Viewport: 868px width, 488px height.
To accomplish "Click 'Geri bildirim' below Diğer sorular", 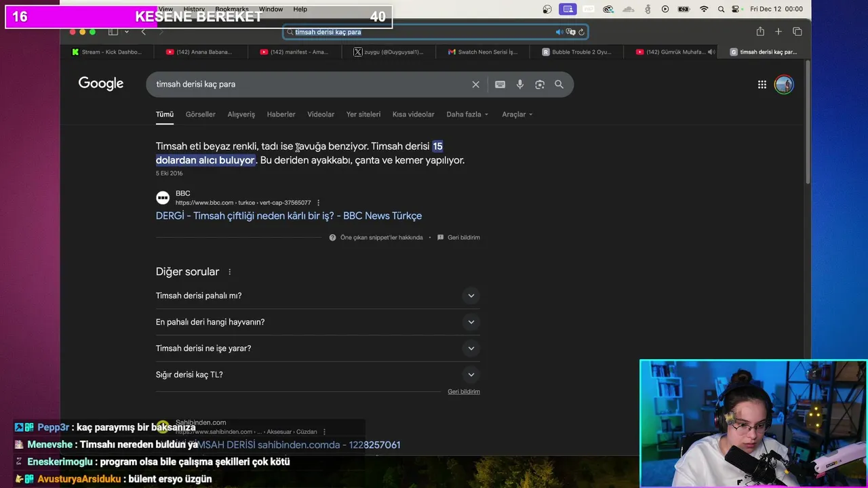I will (464, 392).
